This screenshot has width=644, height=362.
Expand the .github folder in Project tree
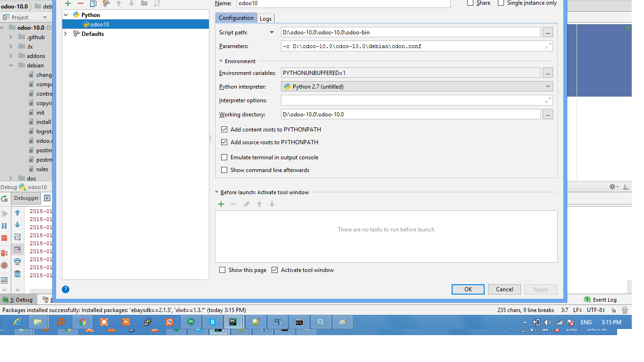(11, 37)
